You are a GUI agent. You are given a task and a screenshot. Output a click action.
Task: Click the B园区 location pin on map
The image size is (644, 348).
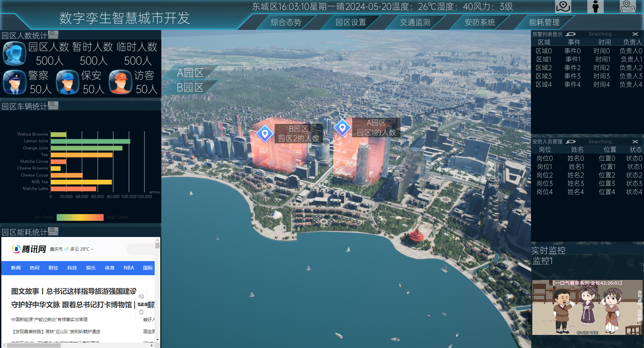click(265, 134)
